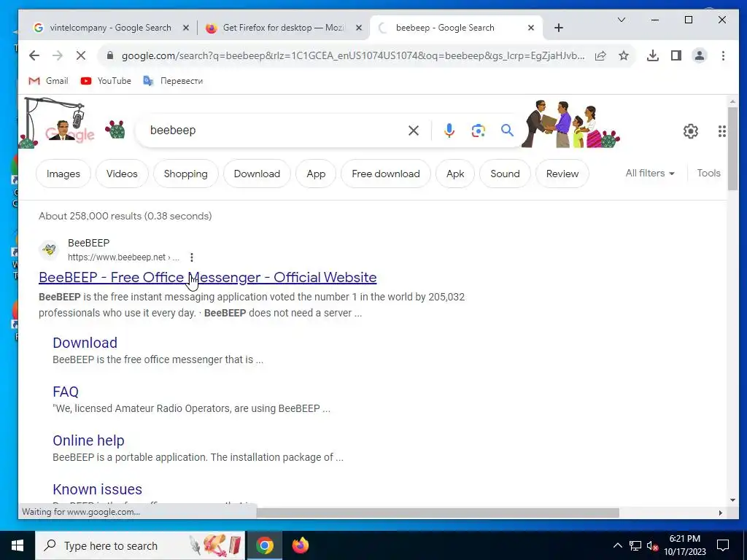Select the beebeep Google Search tab

(x=445, y=28)
